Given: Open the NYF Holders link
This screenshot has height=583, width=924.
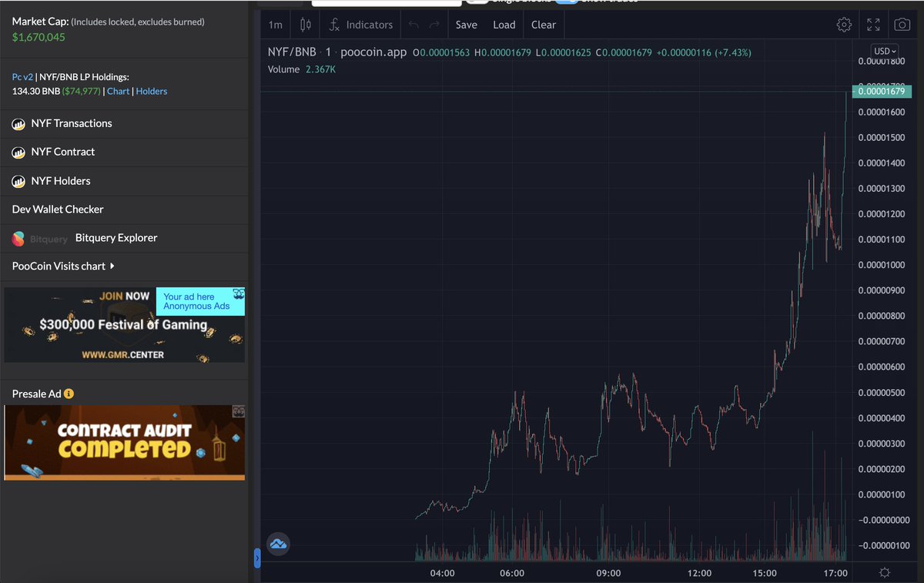Looking at the screenshot, I should pos(61,181).
